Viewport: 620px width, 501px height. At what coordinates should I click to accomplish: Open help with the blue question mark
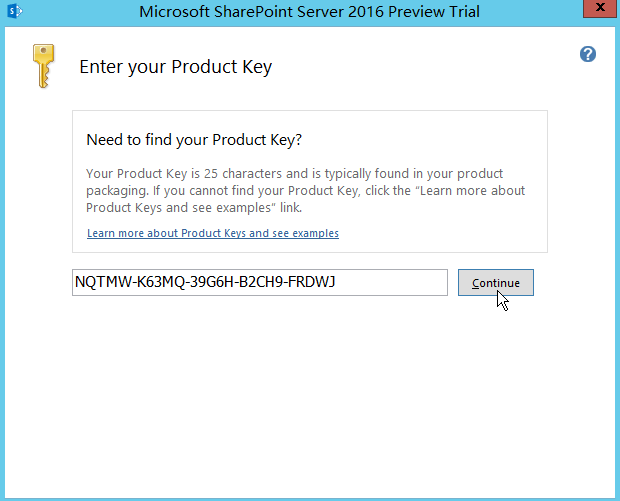[x=588, y=54]
